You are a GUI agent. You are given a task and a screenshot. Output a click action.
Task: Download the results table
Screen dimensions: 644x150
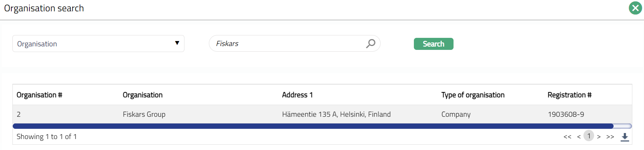click(625, 137)
